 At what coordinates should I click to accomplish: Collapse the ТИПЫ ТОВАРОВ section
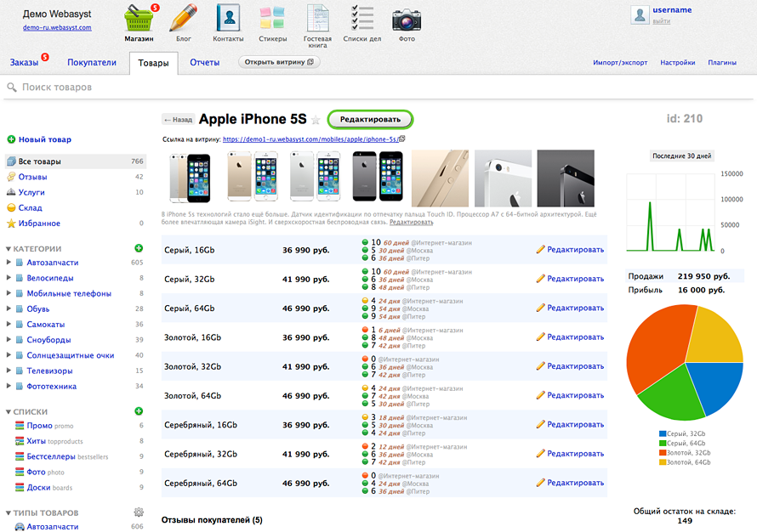[x=9, y=513]
